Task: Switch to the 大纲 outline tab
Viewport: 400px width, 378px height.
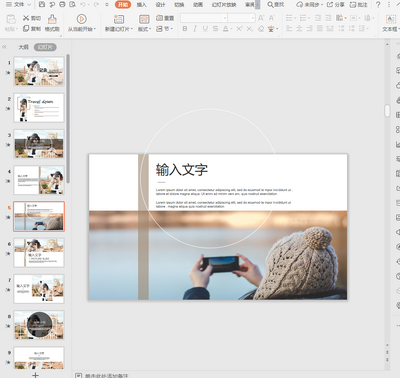Action: 23,47
